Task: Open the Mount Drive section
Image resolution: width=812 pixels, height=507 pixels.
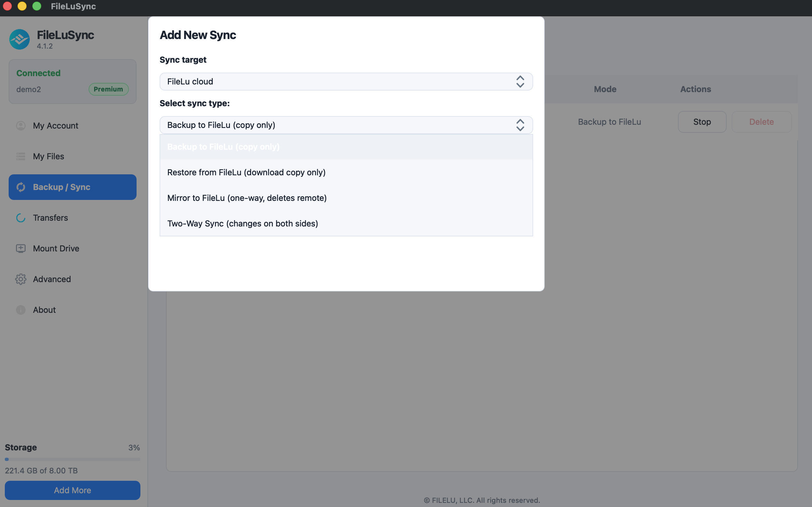Action: pyautogui.click(x=72, y=249)
